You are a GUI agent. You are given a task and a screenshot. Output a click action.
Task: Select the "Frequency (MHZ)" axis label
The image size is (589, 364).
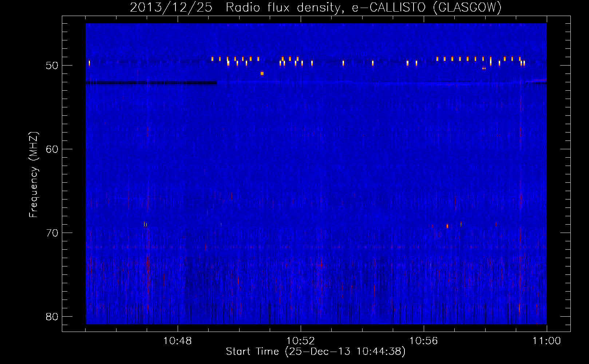(x=33, y=175)
